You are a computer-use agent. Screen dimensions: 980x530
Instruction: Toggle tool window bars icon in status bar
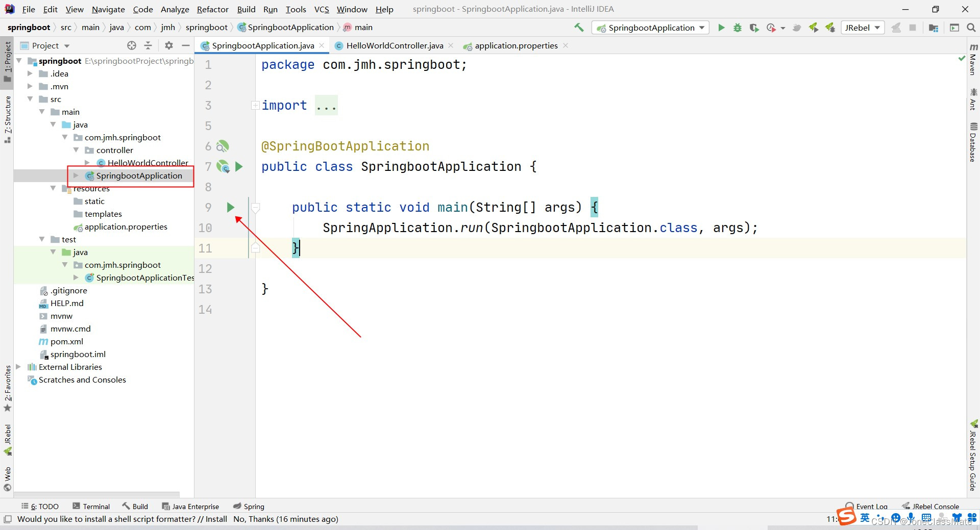tap(7, 519)
